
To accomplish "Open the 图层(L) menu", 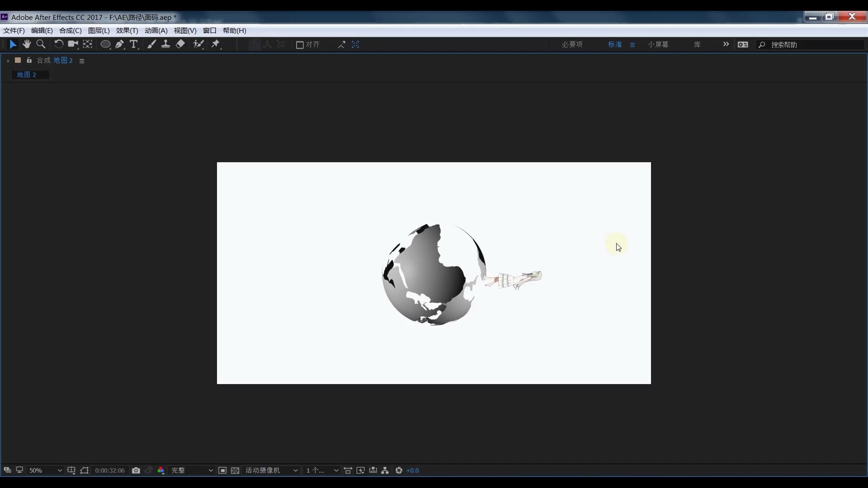I will [99, 31].
